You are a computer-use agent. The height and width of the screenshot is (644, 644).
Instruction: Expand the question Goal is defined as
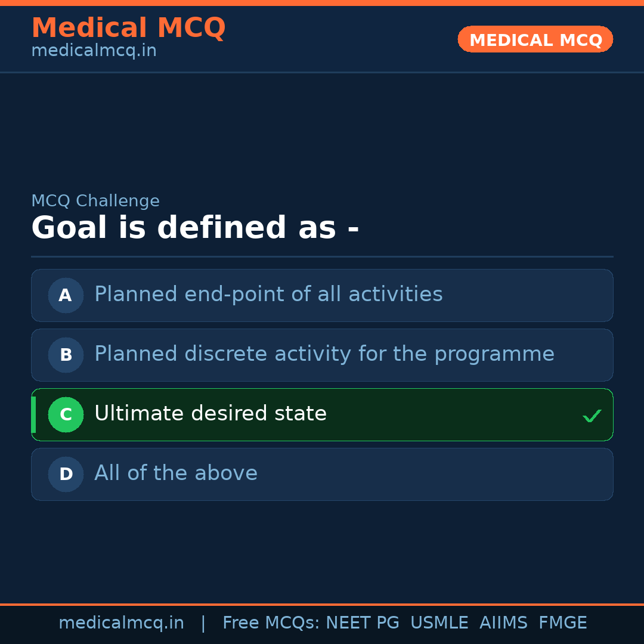(195, 228)
